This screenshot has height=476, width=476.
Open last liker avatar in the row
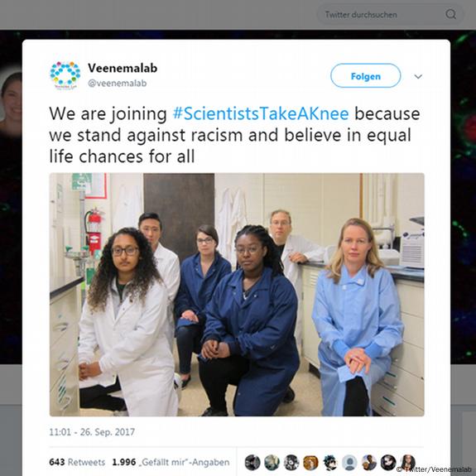pos(408,462)
